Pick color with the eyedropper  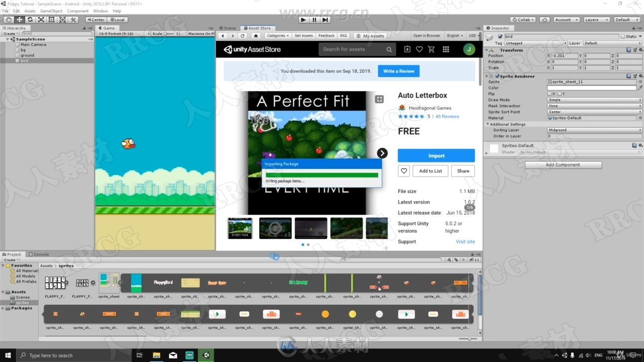point(640,87)
